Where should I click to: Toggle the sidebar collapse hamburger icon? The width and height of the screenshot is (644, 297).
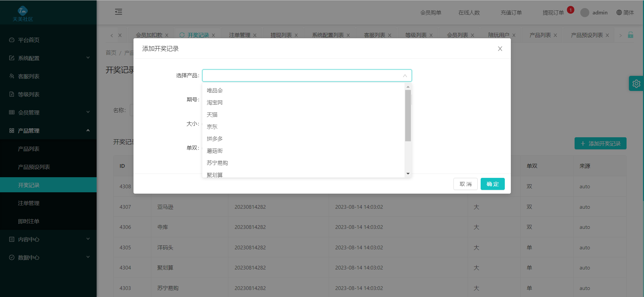(118, 12)
